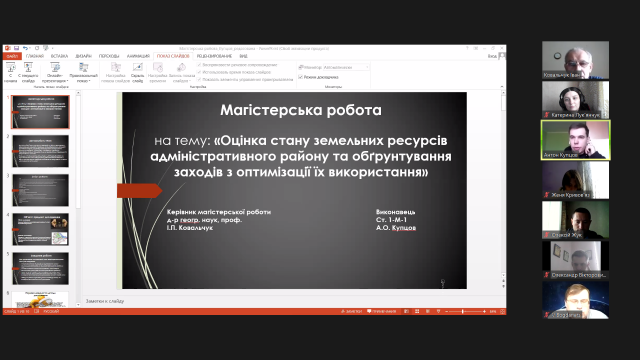Screen dimensions: 640x360
Task: Start slideshow from current slide
Action: click(28, 73)
